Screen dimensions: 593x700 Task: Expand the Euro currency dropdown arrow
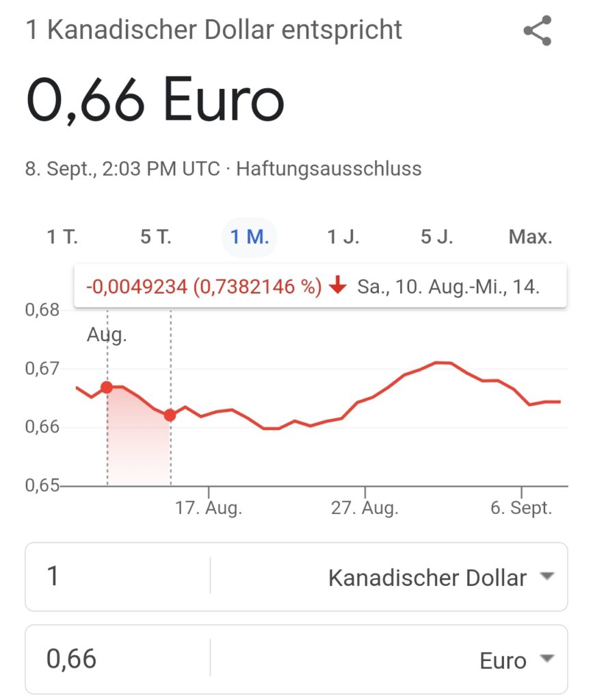[547, 658]
